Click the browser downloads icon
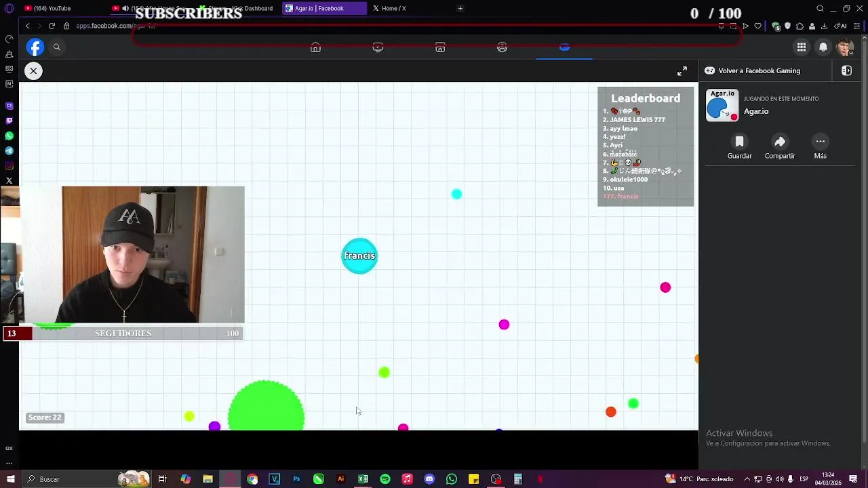868x488 pixels. [x=824, y=26]
